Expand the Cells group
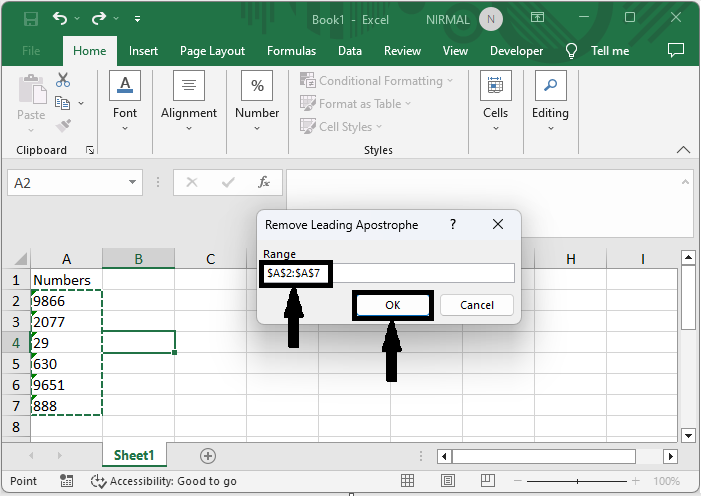This screenshot has height=496, width=701. (x=495, y=102)
